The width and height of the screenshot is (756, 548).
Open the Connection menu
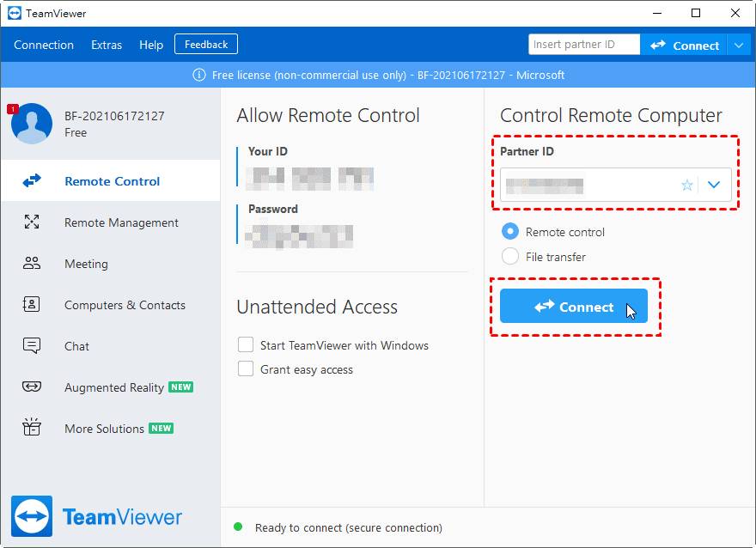tap(44, 45)
